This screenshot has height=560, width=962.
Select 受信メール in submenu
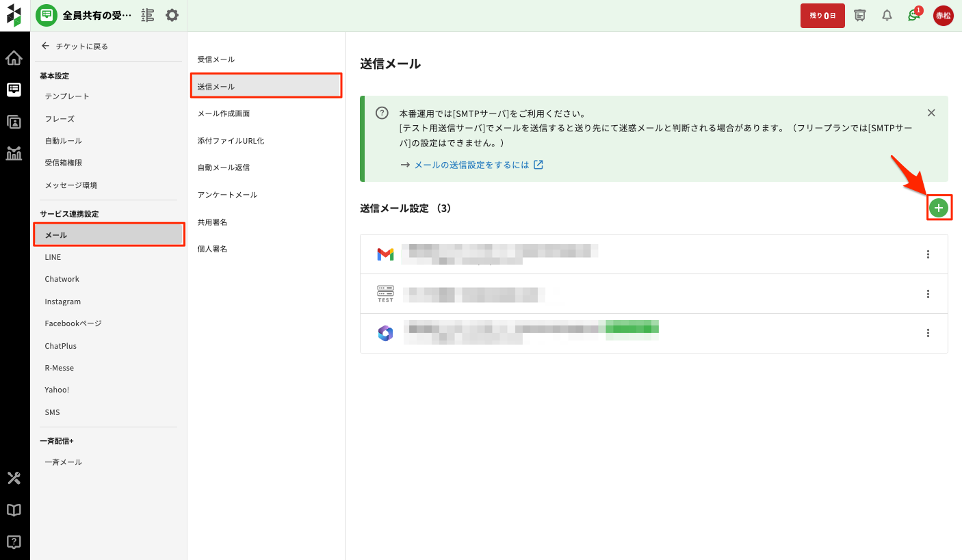[x=216, y=59]
